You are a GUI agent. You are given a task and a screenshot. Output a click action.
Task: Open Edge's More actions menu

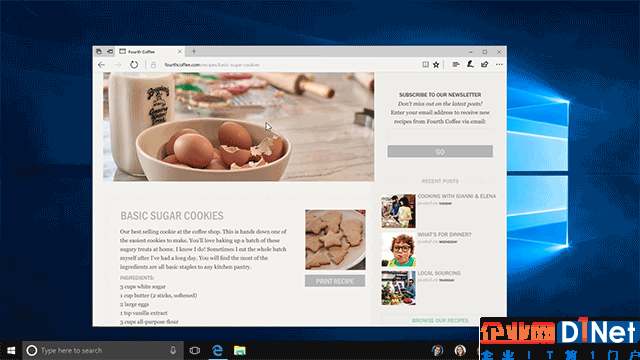click(499, 64)
